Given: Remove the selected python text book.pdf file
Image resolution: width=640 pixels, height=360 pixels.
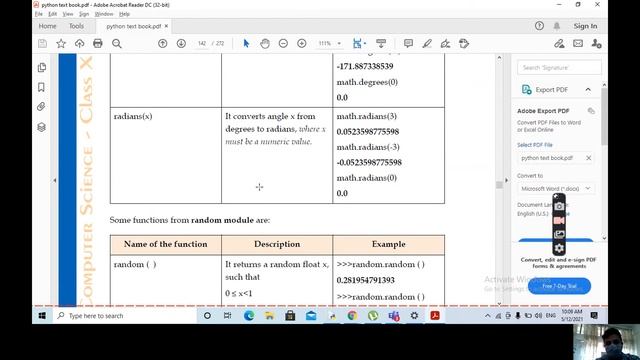Looking at the screenshot, I should point(589,158).
